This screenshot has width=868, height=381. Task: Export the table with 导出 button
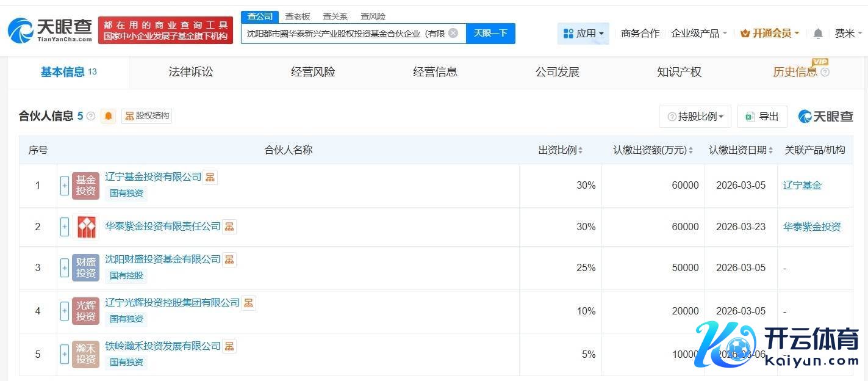coord(762,117)
